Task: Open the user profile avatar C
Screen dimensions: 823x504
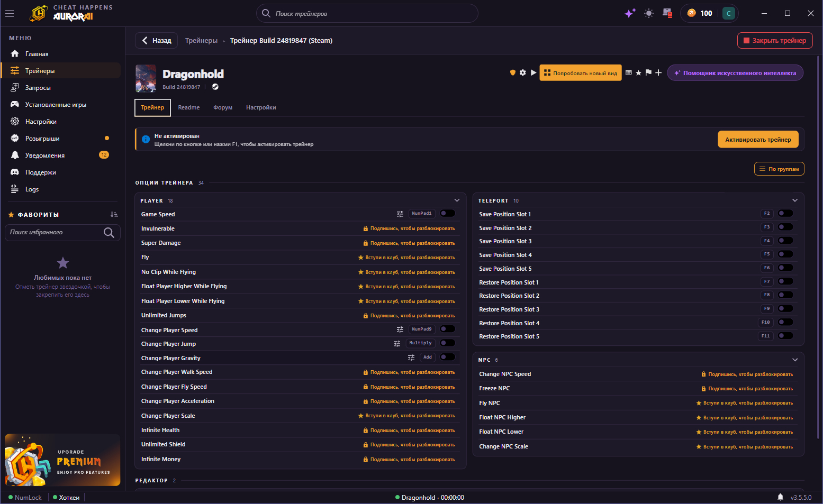Action: click(729, 13)
